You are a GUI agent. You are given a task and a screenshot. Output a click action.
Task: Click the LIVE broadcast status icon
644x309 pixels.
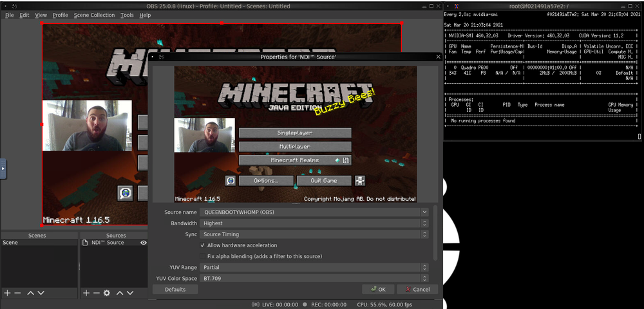pos(256,305)
